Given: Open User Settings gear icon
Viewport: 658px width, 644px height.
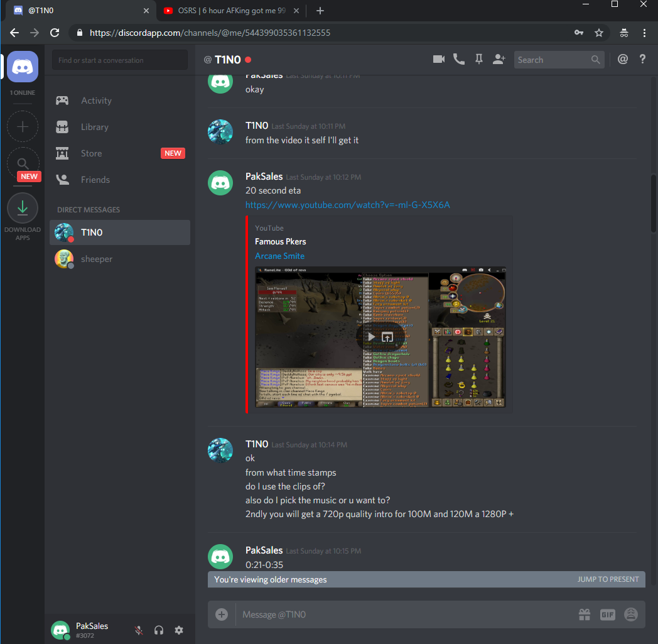Looking at the screenshot, I should pyautogui.click(x=179, y=630).
